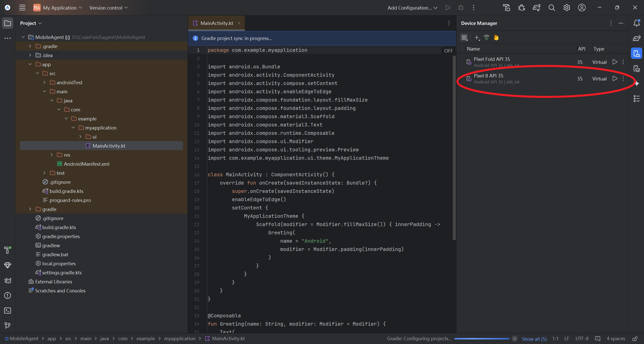This screenshot has width=644, height=344.
Task: Open actions menu for Pixel Fold API 35
Action: point(623,62)
